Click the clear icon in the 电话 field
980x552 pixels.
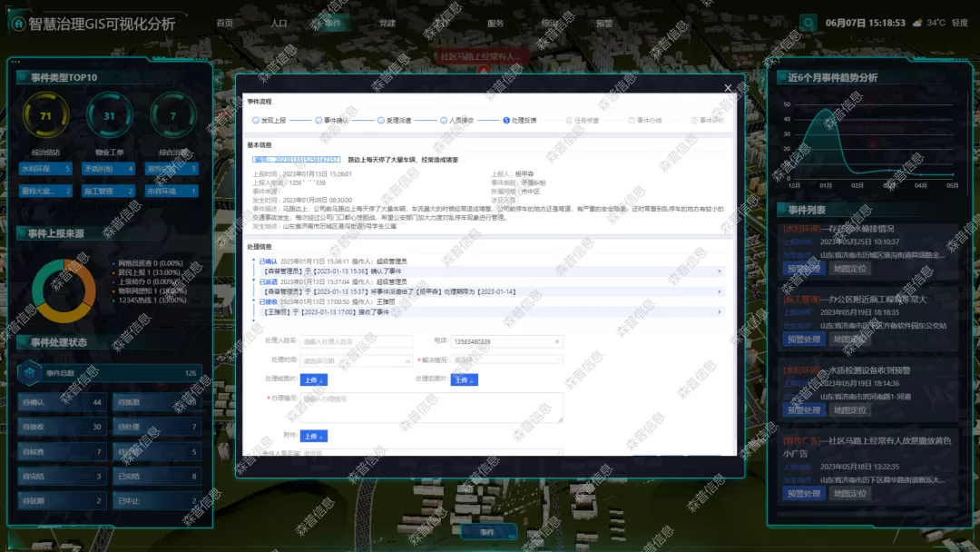(x=557, y=342)
